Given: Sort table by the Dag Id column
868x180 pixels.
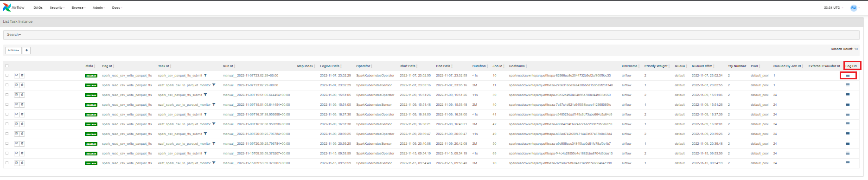Looking at the screenshot, I should (108, 66).
